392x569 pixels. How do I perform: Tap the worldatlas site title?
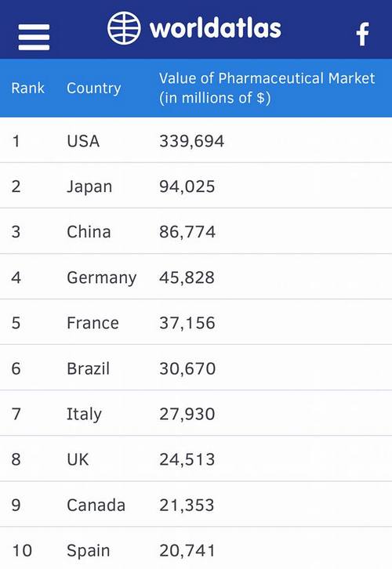click(x=216, y=29)
